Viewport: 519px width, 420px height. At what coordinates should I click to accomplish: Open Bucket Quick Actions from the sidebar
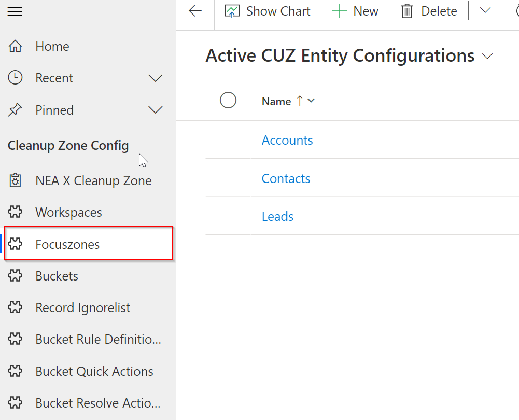[x=94, y=371]
